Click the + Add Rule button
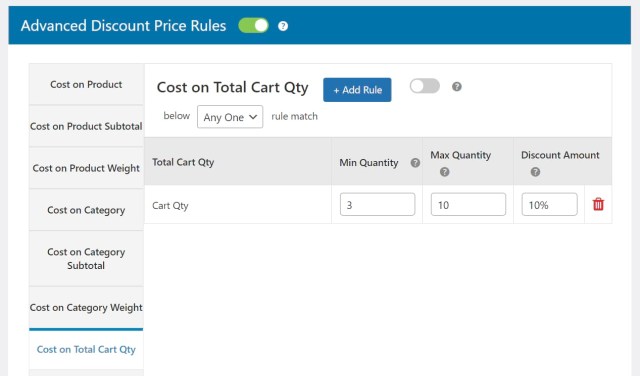Screen dimensions: 640x376 [357, 90]
